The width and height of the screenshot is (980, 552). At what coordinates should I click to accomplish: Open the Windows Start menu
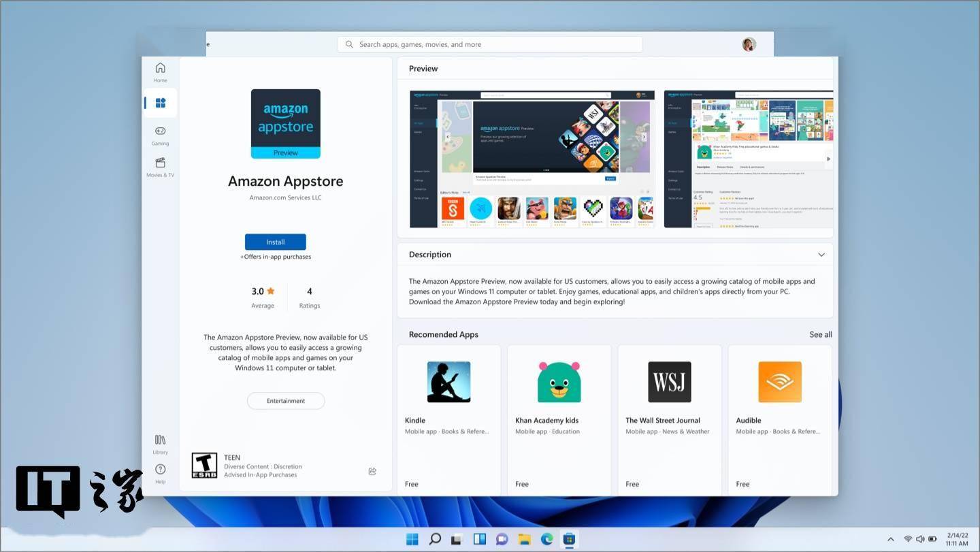point(412,539)
